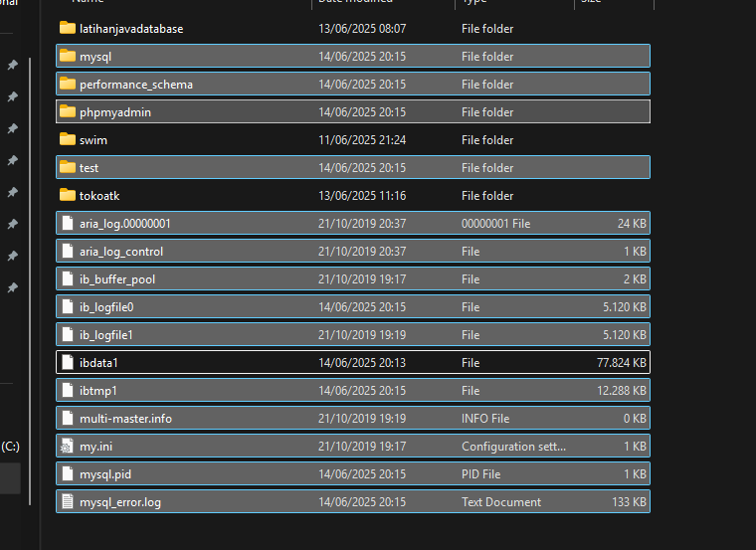Select the ib_logfile0 file icon
756x550 pixels.
[68, 306]
